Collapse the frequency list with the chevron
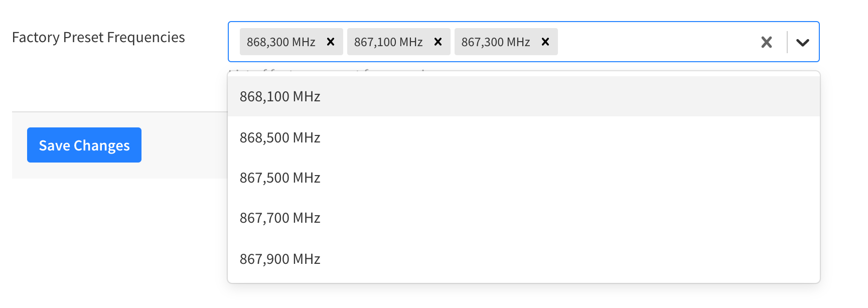The width and height of the screenshot is (868, 308). pyautogui.click(x=803, y=42)
